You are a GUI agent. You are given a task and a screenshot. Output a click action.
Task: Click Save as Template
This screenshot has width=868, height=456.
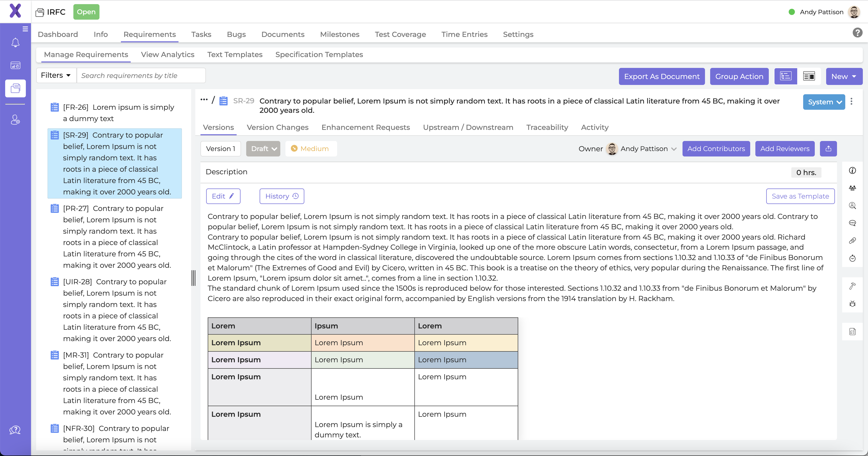(x=800, y=196)
